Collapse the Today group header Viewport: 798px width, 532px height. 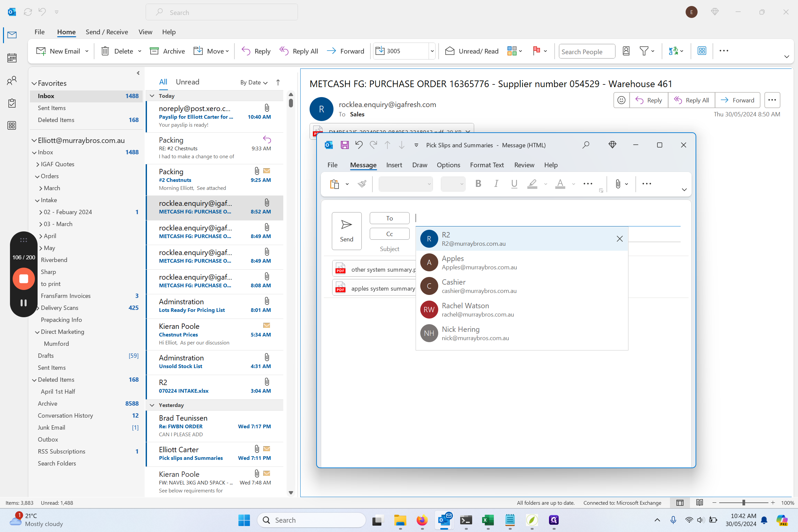click(x=152, y=96)
